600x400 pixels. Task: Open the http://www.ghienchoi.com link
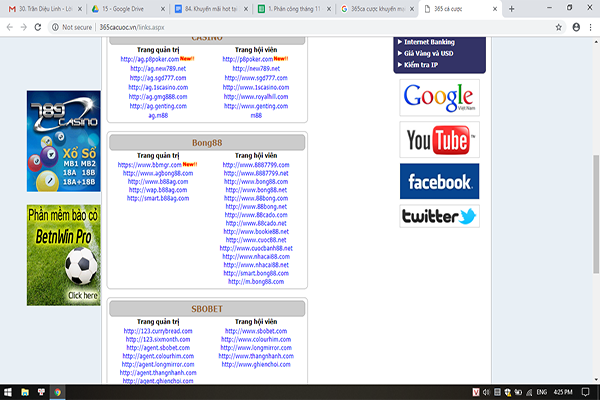pos(256,364)
